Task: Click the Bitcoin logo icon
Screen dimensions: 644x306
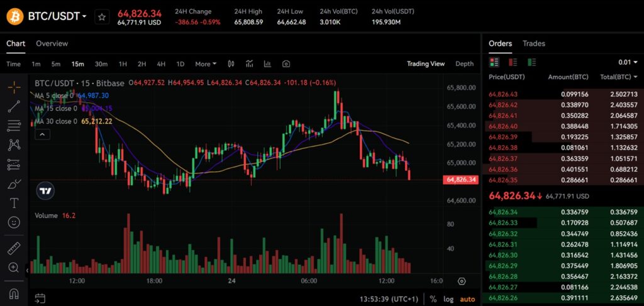Action: pyautogui.click(x=15, y=16)
